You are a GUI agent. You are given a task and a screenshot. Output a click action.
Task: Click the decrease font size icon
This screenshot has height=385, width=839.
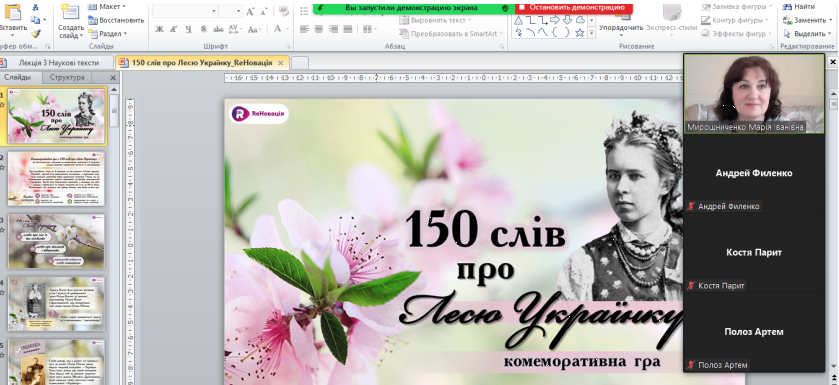pos(265,11)
